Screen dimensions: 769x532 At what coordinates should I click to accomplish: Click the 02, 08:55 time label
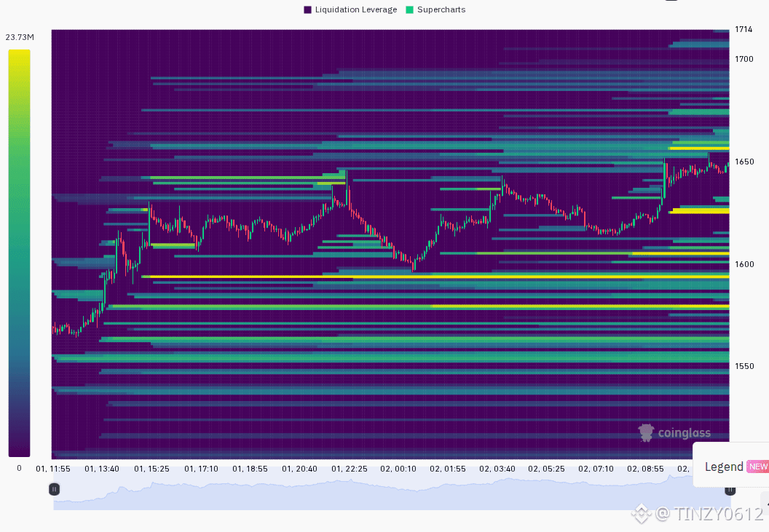point(645,469)
